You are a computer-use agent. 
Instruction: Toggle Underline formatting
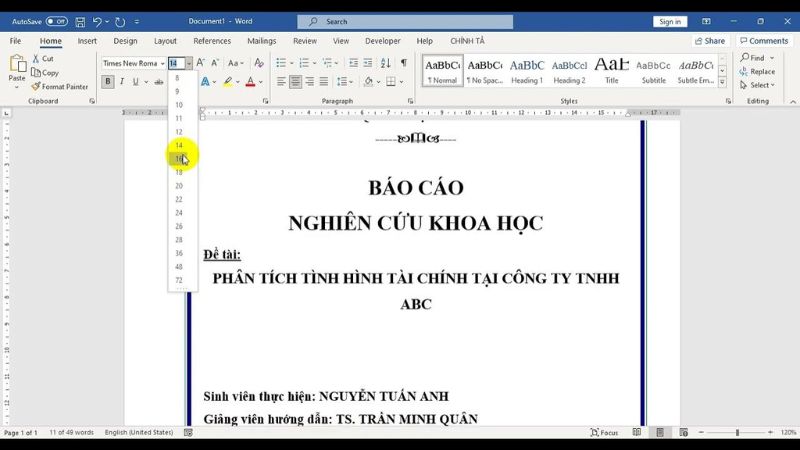tap(135, 82)
